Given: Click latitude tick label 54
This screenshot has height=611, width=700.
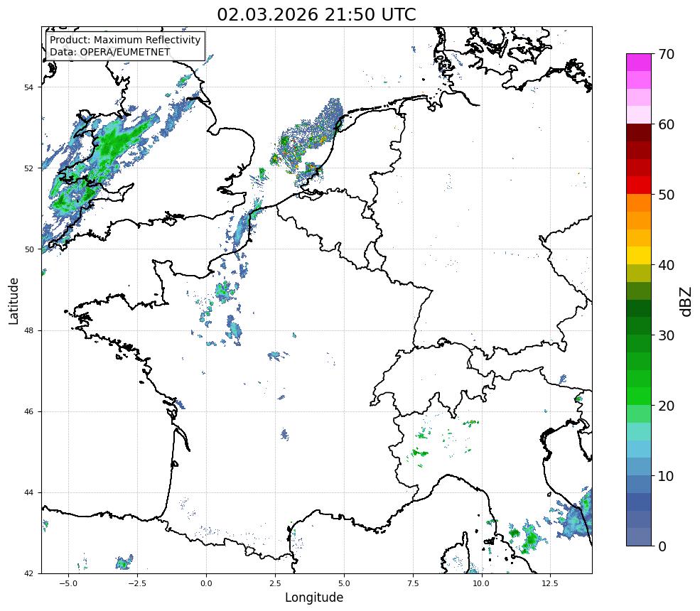Looking at the screenshot, I should 28,87.
